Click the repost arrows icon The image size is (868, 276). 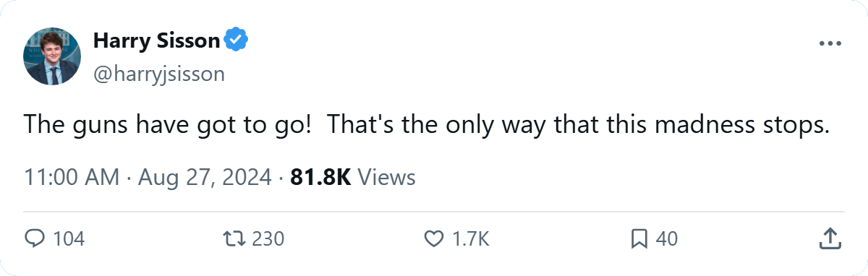tap(234, 238)
